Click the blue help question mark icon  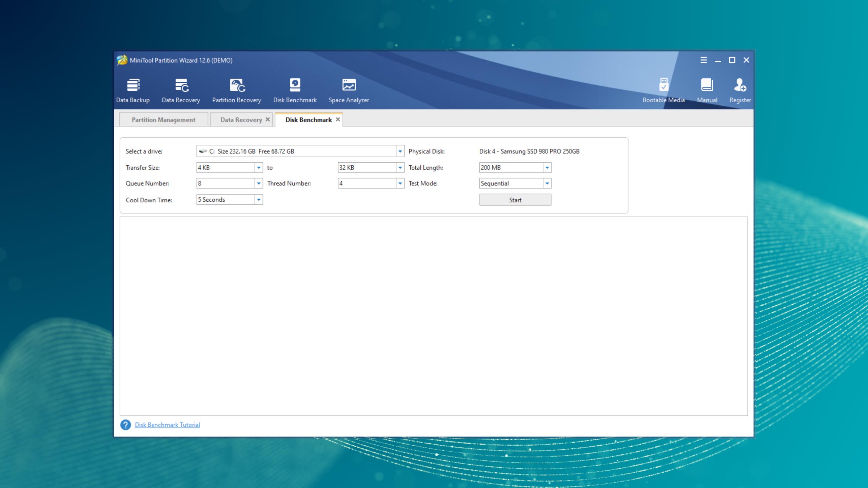click(x=125, y=425)
